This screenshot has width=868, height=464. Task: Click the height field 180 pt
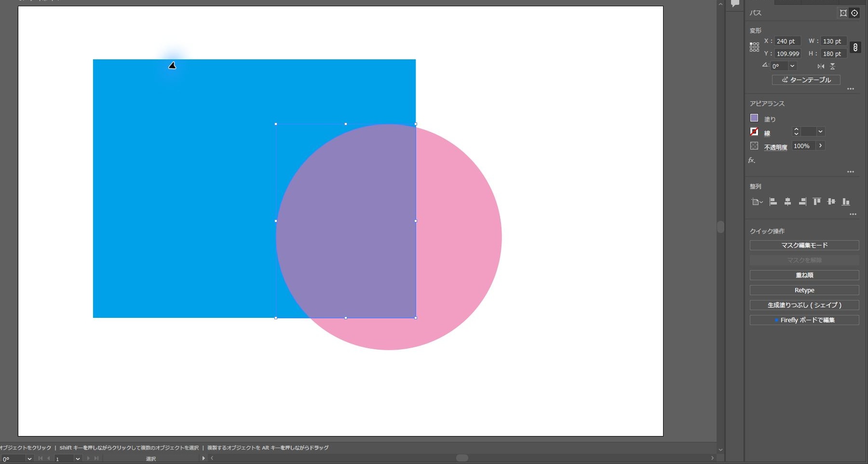(833, 54)
